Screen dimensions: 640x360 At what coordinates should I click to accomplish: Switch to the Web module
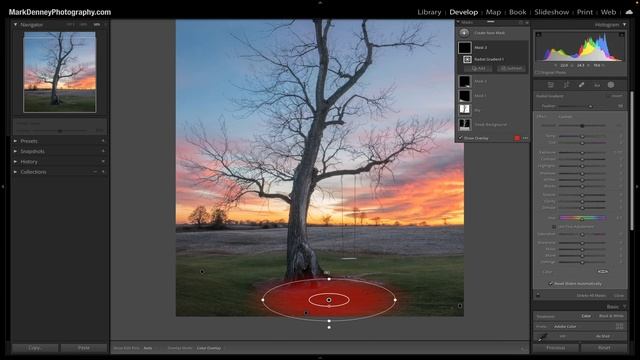608,12
